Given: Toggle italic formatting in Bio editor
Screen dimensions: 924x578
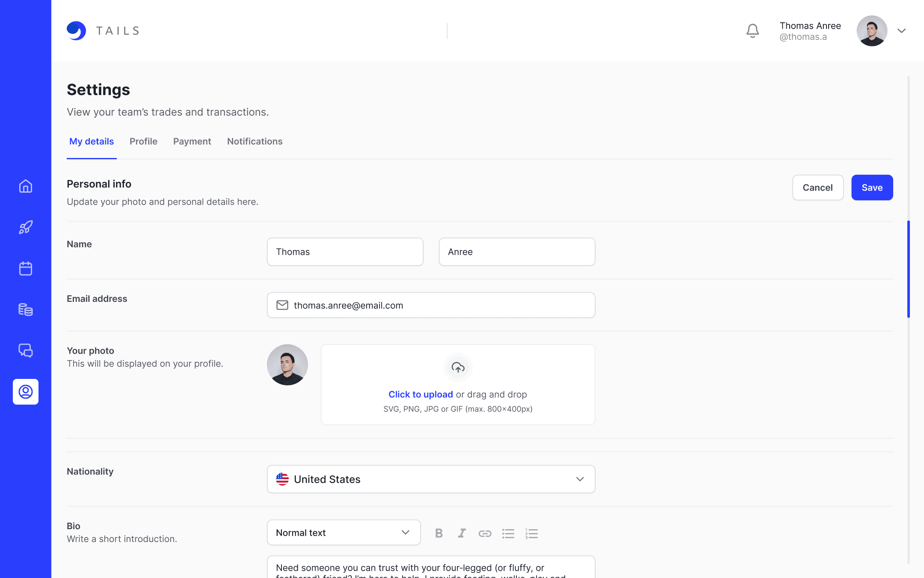Looking at the screenshot, I should tap(462, 533).
